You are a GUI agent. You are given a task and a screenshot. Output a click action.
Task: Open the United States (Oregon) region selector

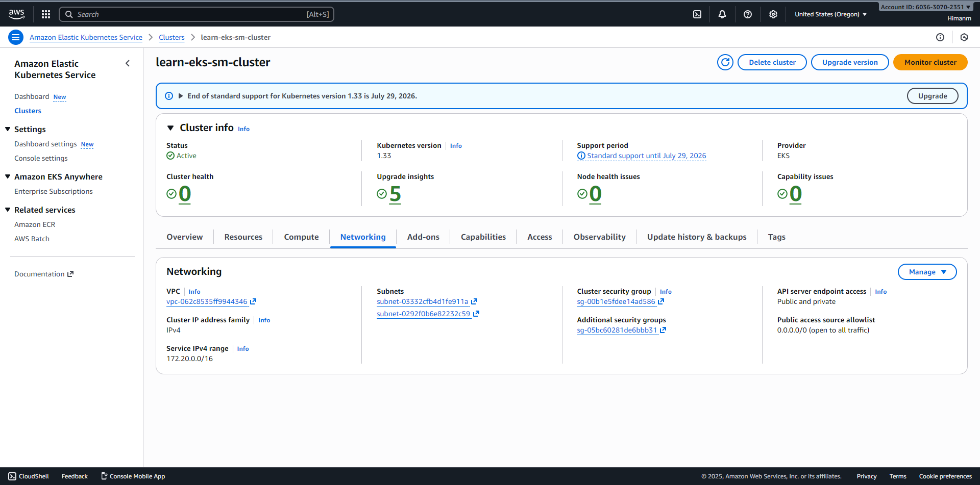[x=830, y=14]
